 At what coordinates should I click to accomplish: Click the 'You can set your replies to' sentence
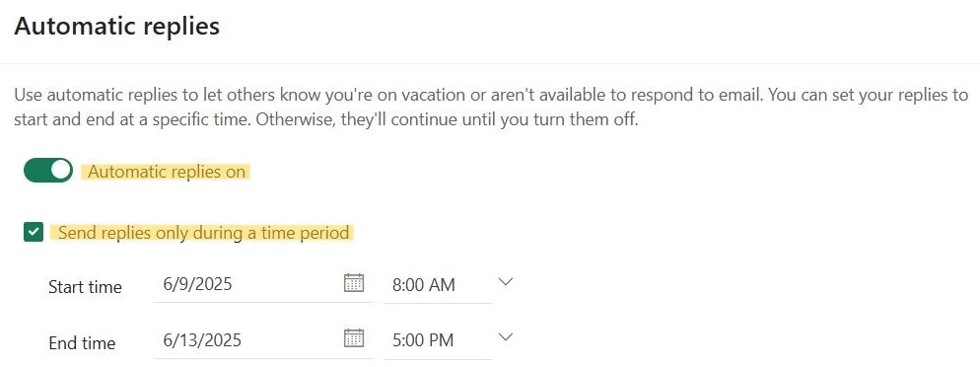tap(869, 95)
